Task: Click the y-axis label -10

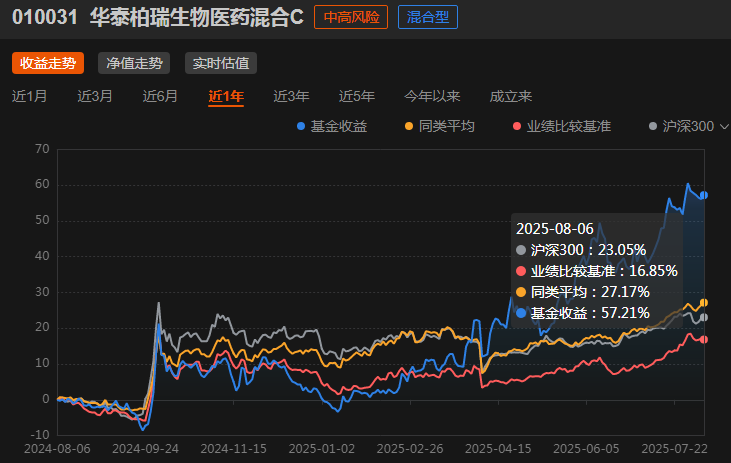Action: (40, 435)
